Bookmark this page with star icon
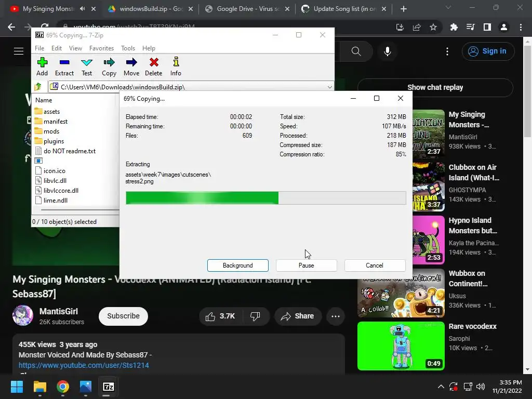The width and height of the screenshot is (532, 399). coord(433,27)
